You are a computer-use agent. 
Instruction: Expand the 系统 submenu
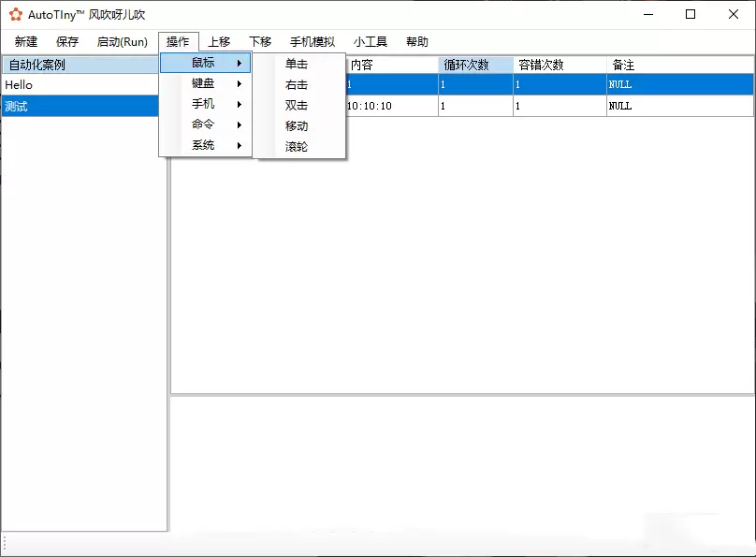pyautogui.click(x=206, y=145)
